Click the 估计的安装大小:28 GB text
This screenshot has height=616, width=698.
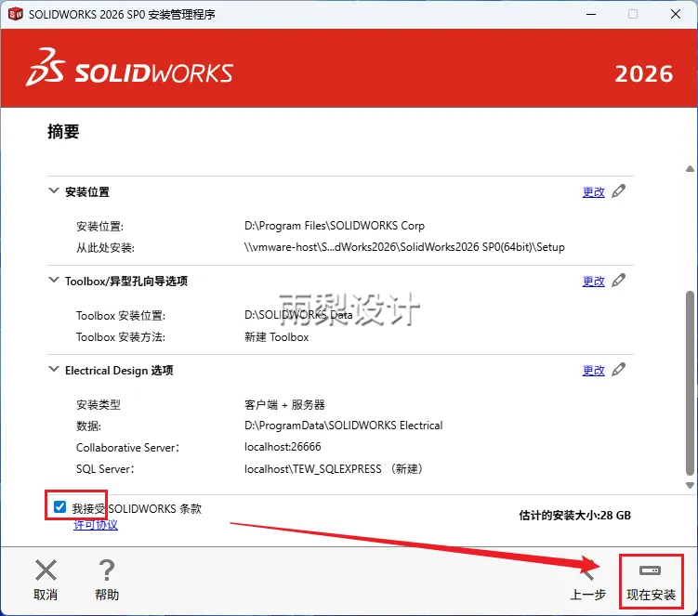574,516
